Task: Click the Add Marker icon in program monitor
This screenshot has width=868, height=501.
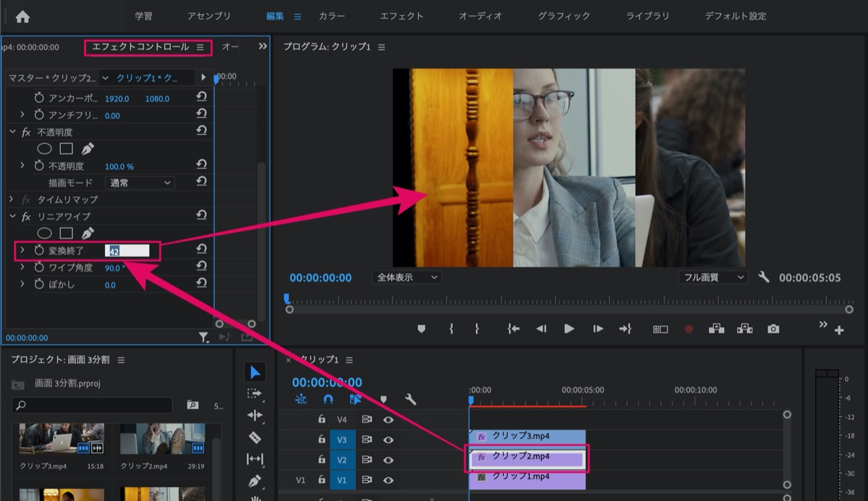Action: pyautogui.click(x=421, y=329)
